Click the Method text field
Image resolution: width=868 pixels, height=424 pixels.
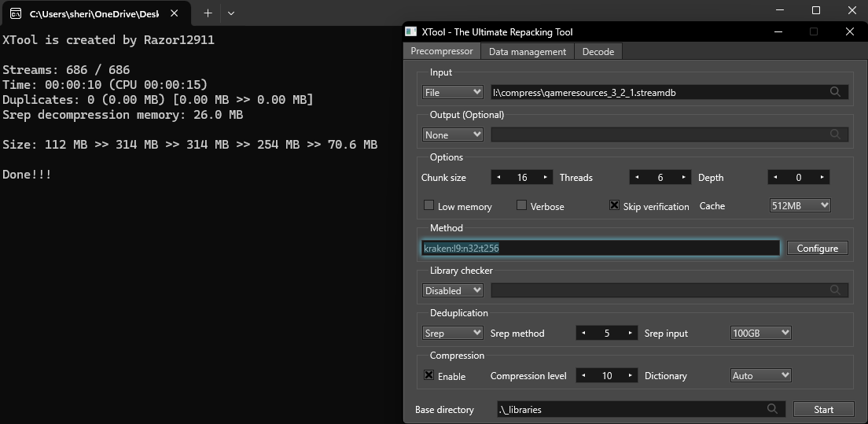click(x=600, y=248)
